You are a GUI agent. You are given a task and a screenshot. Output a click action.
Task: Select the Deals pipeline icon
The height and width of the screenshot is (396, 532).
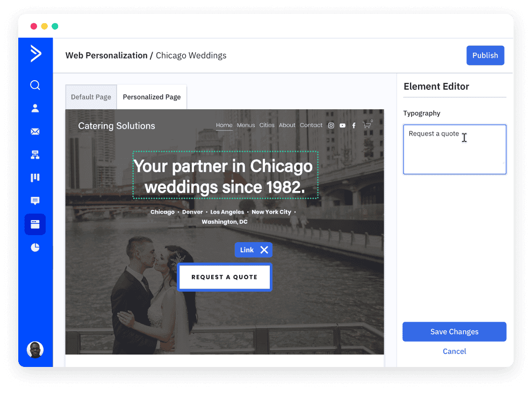click(x=35, y=178)
